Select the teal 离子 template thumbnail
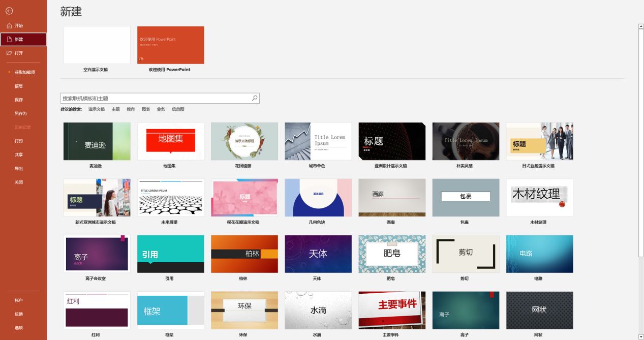The image size is (644, 340). tap(466, 311)
